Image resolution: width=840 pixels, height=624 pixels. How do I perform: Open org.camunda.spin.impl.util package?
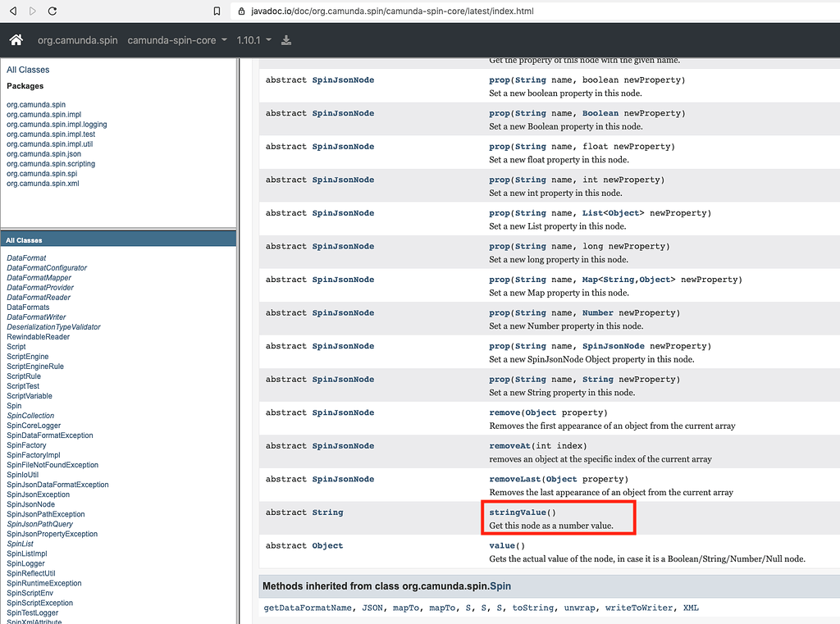click(50, 143)
